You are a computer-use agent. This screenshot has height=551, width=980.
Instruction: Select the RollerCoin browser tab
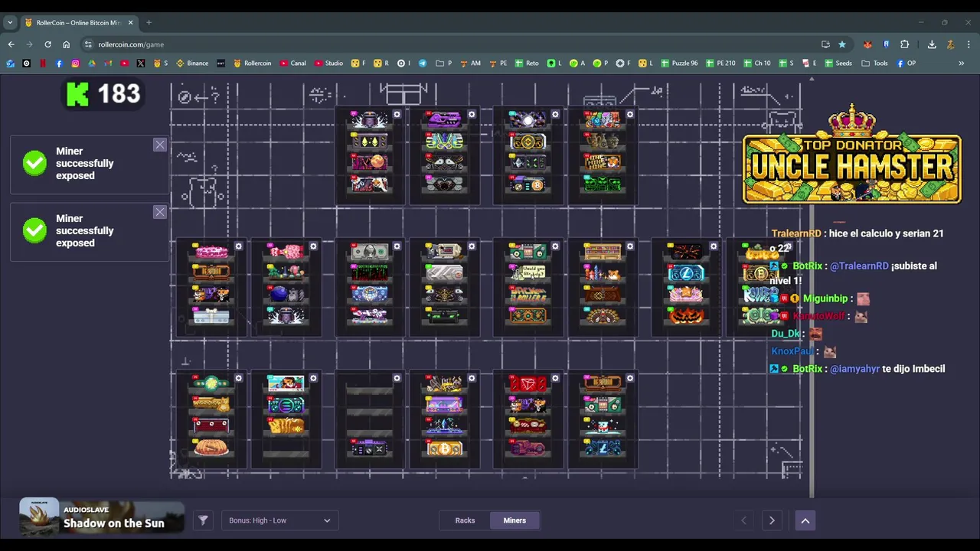tap(79, 22)
